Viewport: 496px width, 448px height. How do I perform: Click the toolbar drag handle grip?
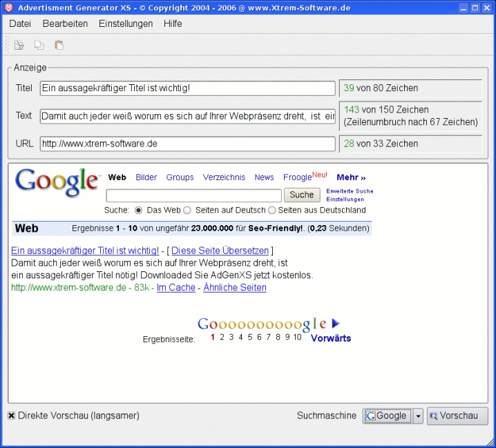pyautogui.click(x=8, y=46)
